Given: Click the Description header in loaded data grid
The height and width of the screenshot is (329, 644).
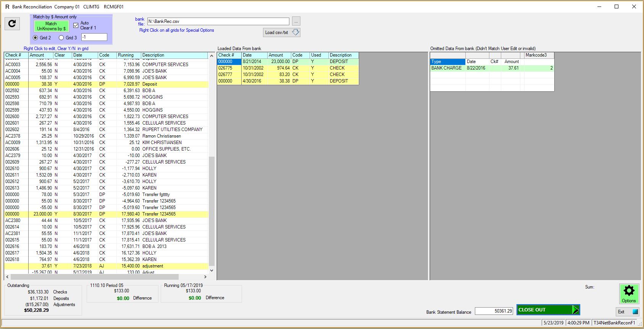Looking at the screenshot, I should tap(343, 55).
